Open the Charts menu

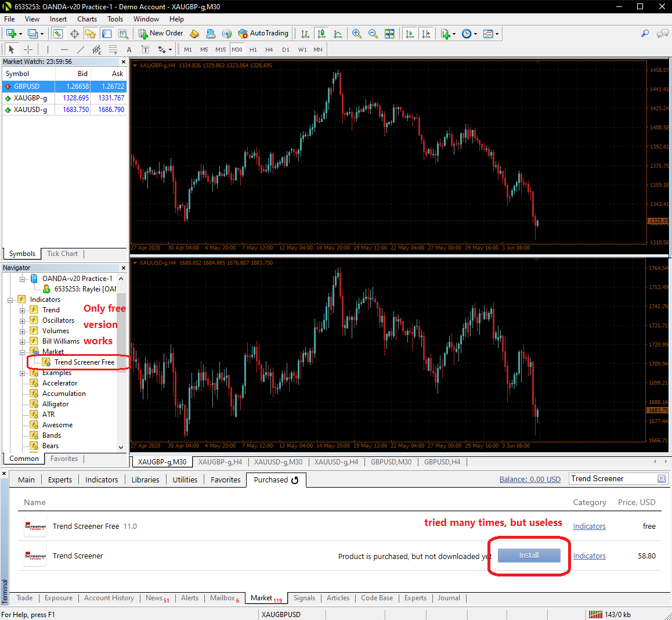[x=87, y=19]
